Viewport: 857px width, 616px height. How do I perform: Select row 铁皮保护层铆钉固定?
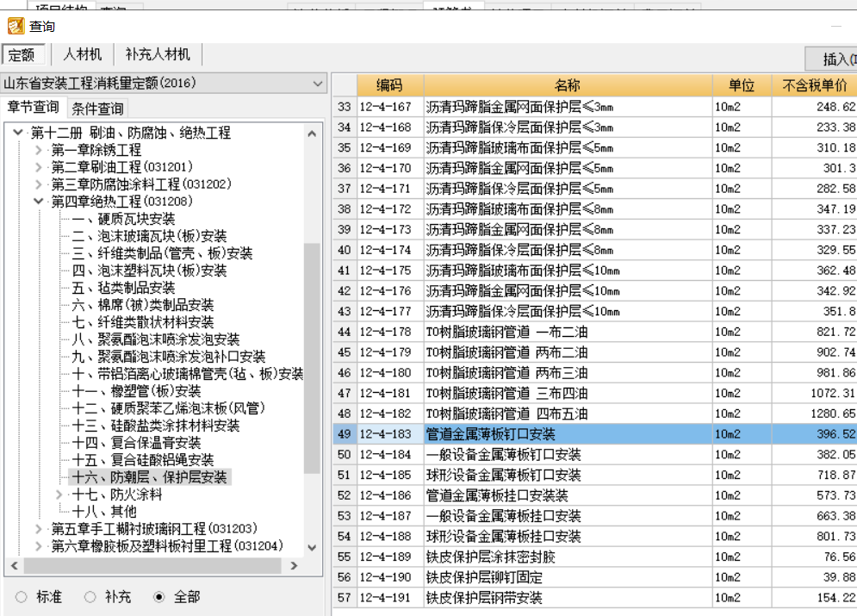point(594,577)
